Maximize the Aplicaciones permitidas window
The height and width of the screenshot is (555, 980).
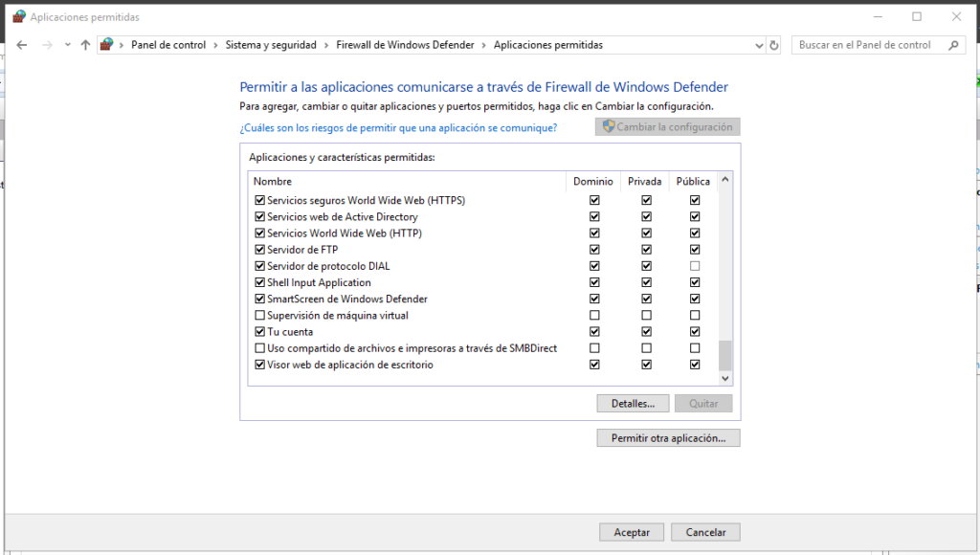[x=917, y=17]
